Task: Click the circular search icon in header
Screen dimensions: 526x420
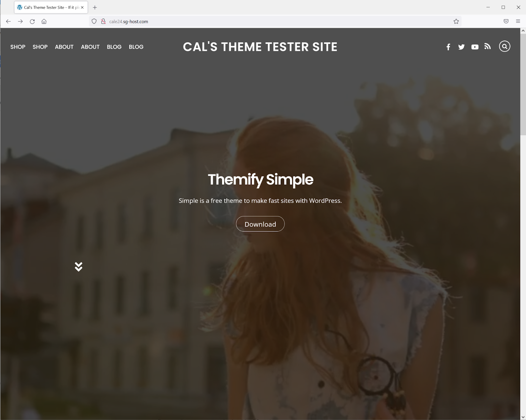Action: point(505,46)
